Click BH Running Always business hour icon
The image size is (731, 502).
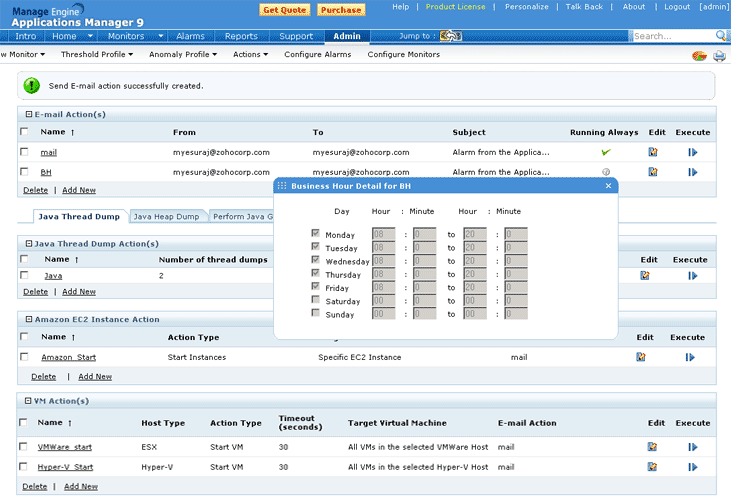(x=605, y=172)
